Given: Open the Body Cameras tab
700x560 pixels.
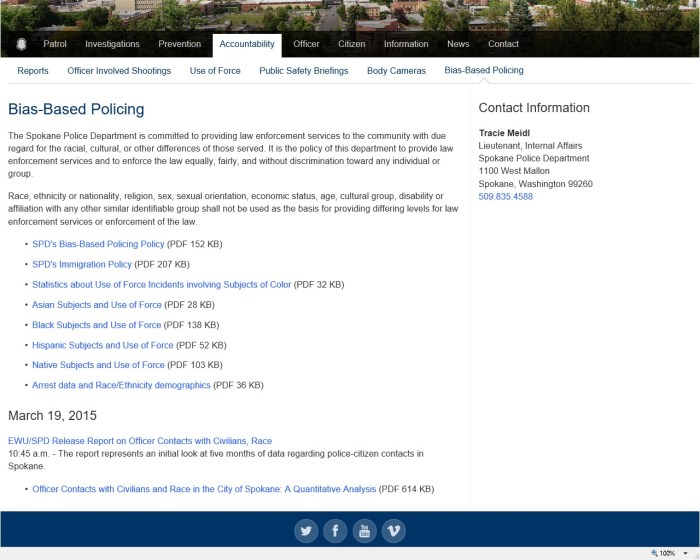Looking at the screenshot, I should tap(396, 71).
